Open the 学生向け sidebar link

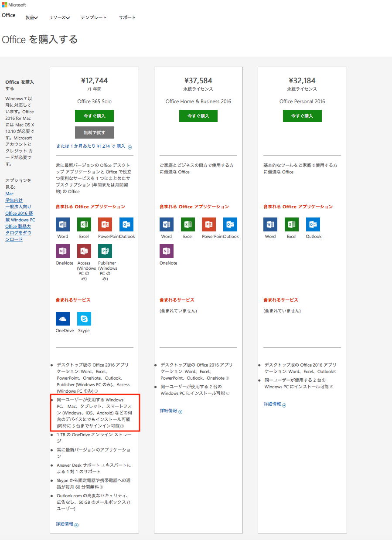click(14, 200)
